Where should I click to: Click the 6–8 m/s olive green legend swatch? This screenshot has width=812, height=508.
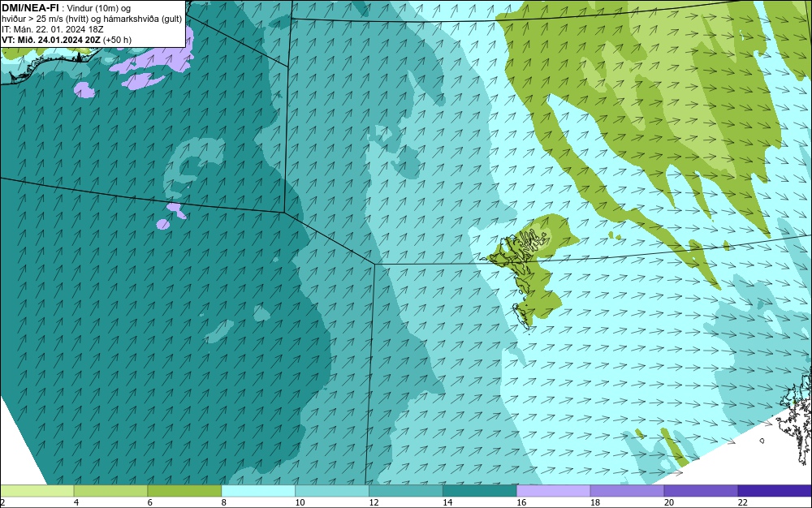tap(184, 491)
